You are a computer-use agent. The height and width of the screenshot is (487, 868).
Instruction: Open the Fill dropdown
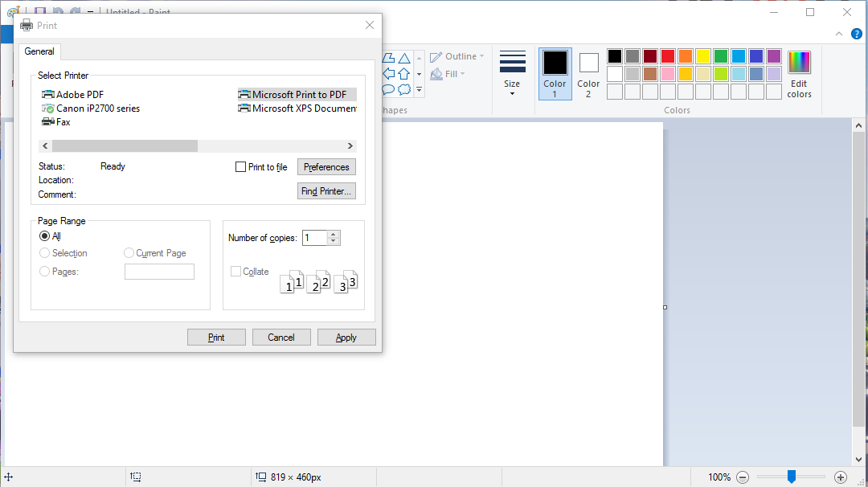tap(448, 74)
